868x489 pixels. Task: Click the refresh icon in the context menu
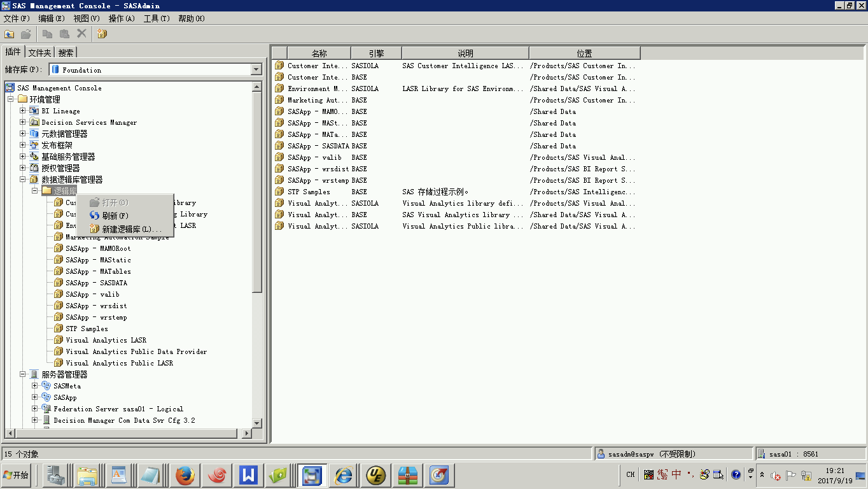(94, 216)
